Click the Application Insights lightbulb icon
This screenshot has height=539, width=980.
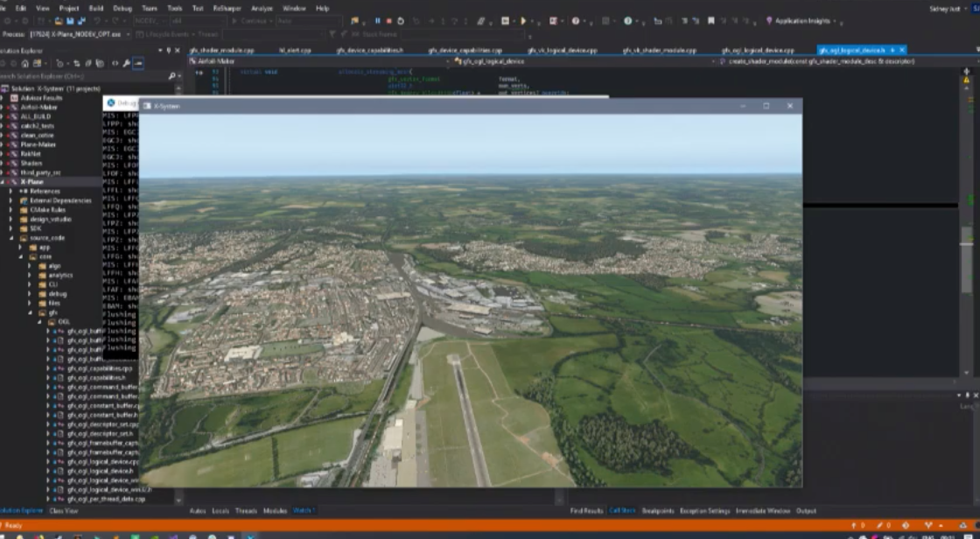tap(769, 21)
